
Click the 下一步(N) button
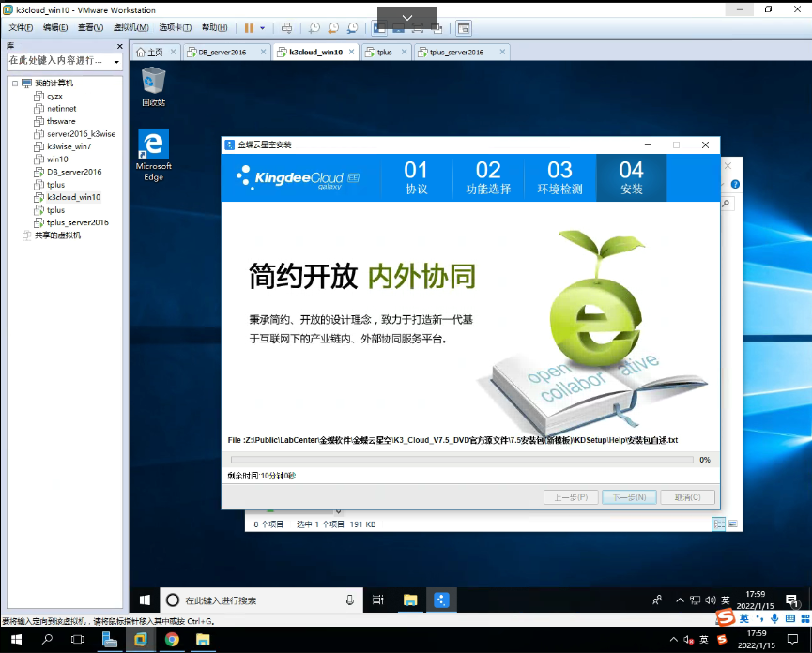pos(629,497)
